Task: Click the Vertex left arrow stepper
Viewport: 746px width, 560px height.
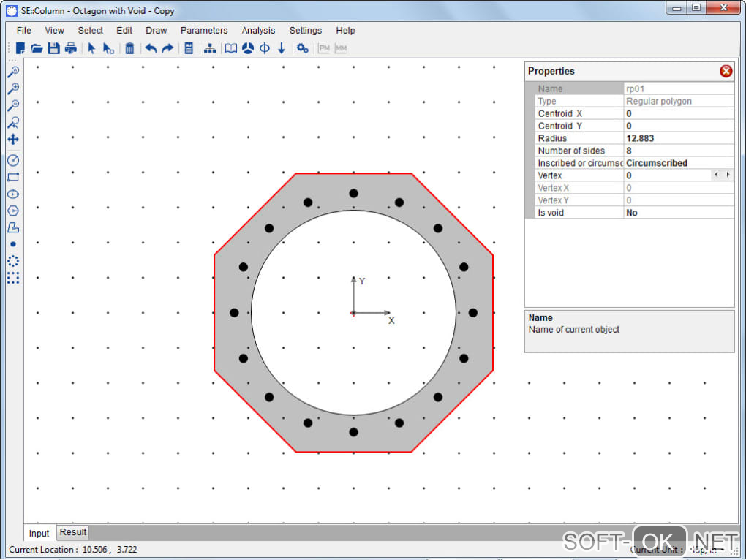Action: (717, 175)
